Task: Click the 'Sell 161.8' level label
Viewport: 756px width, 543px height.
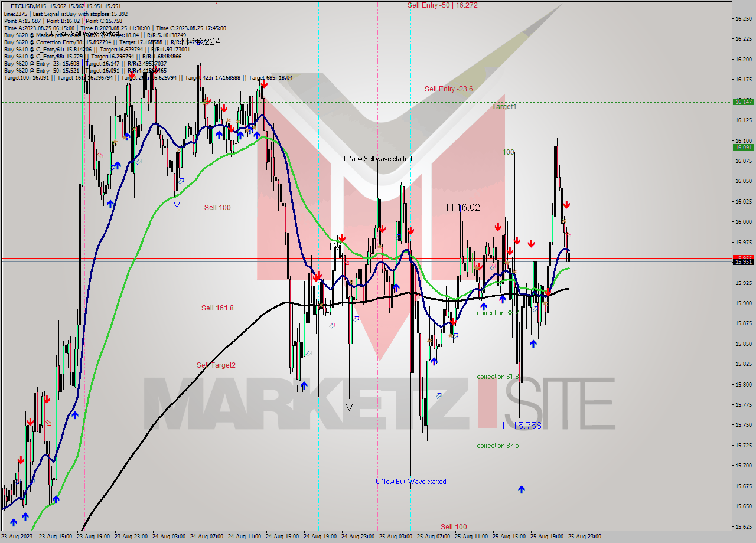Action: pos(217,308)
